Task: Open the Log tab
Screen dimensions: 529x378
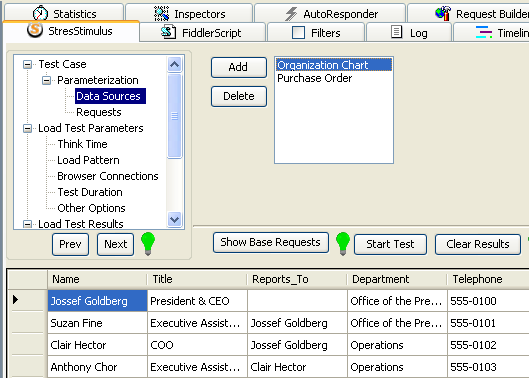Action: click(x=409, y=32)
